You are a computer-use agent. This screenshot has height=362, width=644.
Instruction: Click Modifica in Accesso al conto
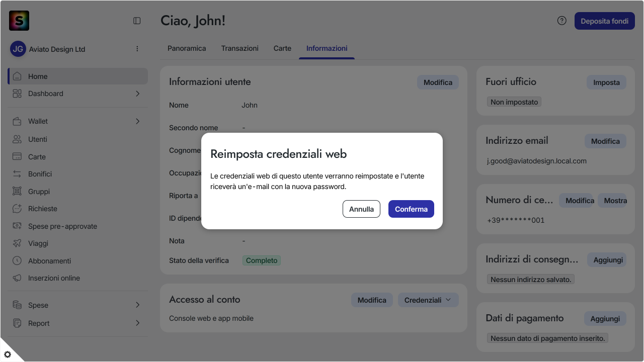coord(372,300)
